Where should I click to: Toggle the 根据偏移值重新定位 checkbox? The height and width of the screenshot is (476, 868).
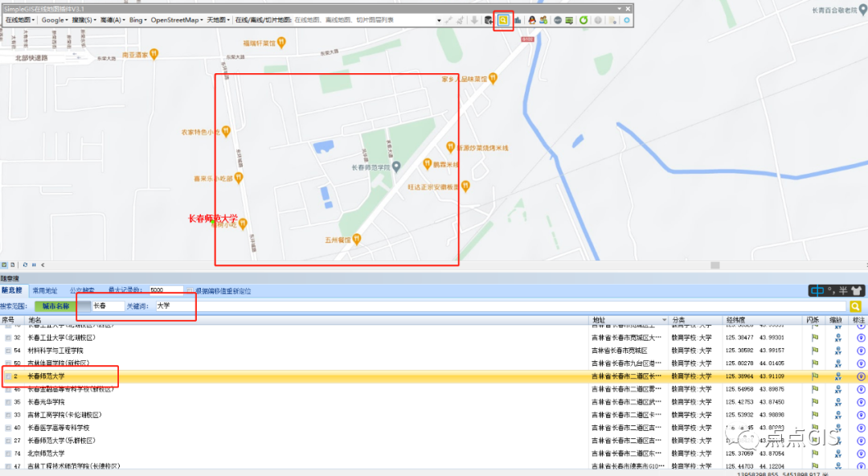[x=190, y=290]
